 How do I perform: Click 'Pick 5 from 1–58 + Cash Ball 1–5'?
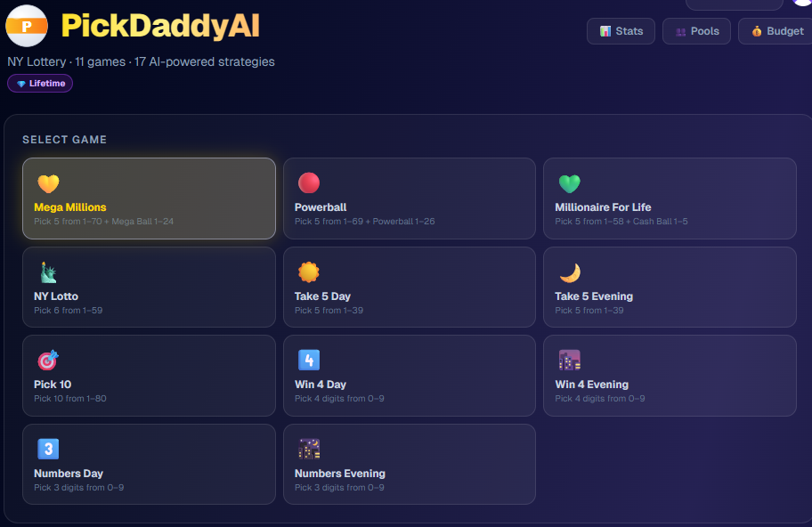click(x=621, y=222)
